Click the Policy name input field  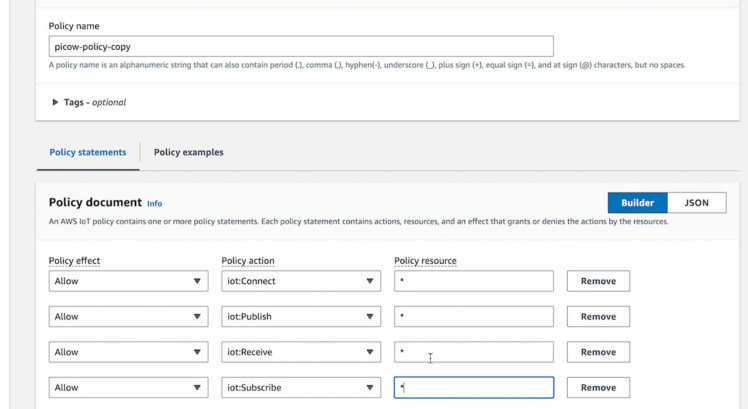pyautogui.click(x=300, y=46)
